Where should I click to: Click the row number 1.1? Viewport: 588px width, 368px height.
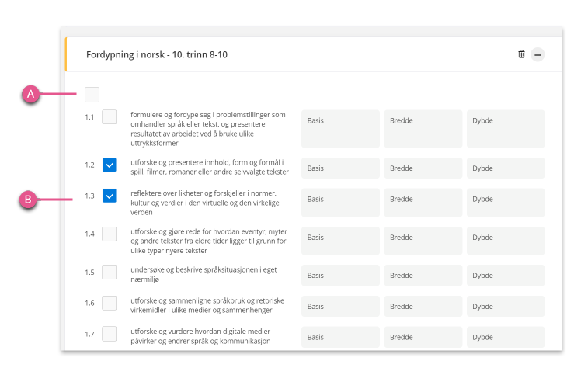[x=89, y=117]
